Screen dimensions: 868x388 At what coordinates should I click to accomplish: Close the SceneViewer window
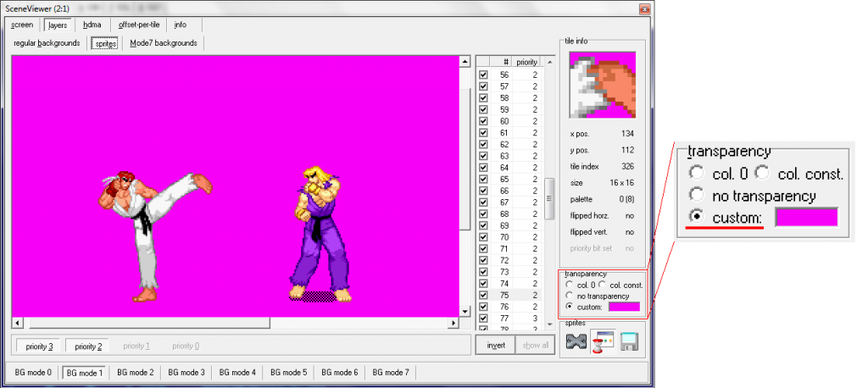pos(643,8)
